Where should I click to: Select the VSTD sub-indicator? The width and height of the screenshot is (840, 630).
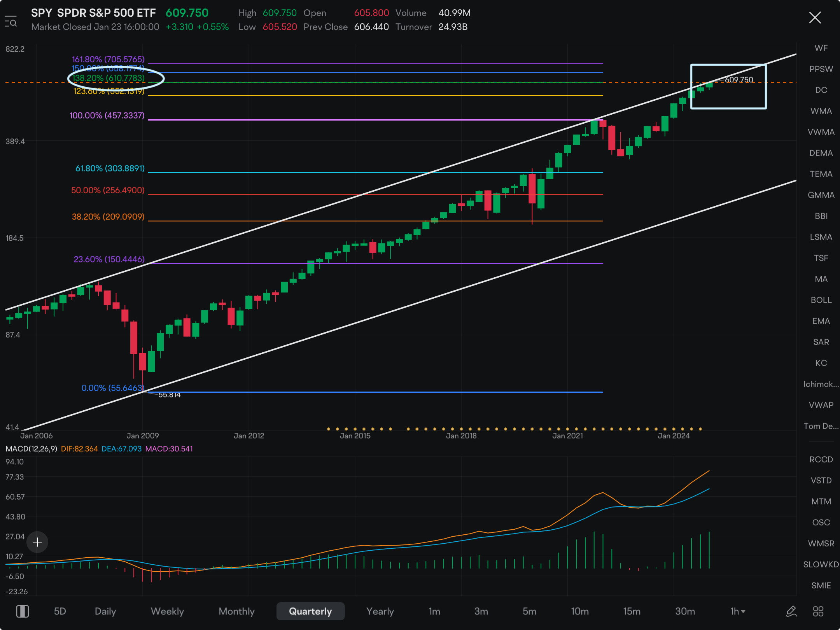point(821,481)
